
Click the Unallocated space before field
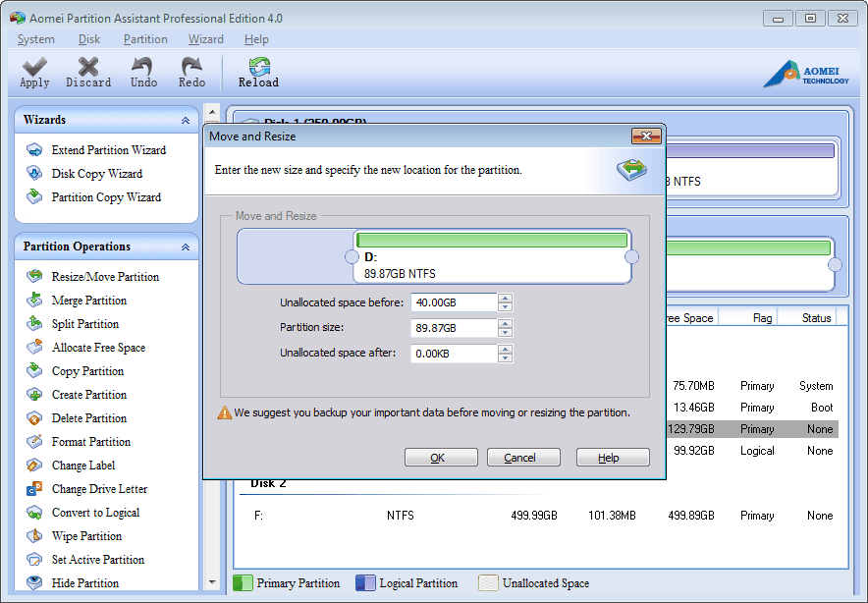(454, 302)
